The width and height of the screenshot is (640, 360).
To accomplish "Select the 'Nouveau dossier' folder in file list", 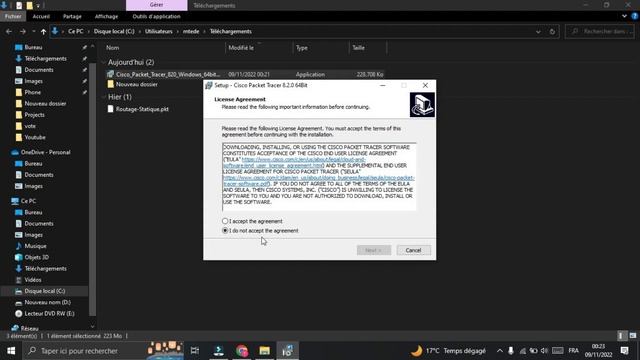I will [x=136, y=84].
